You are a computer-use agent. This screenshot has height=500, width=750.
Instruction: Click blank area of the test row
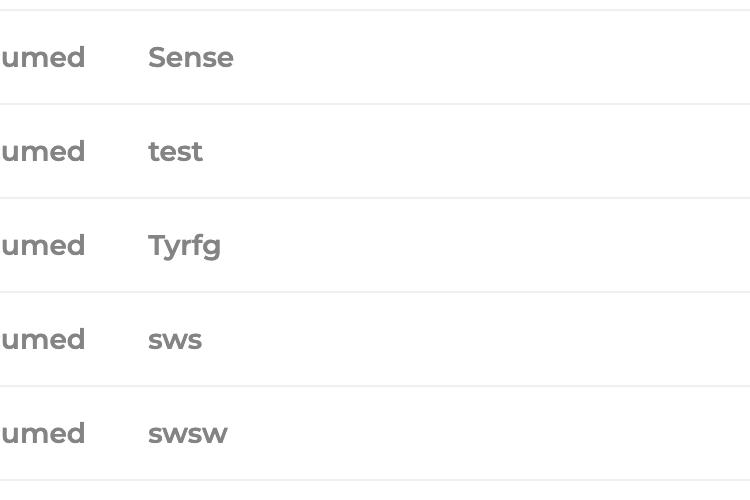(478, 151)
